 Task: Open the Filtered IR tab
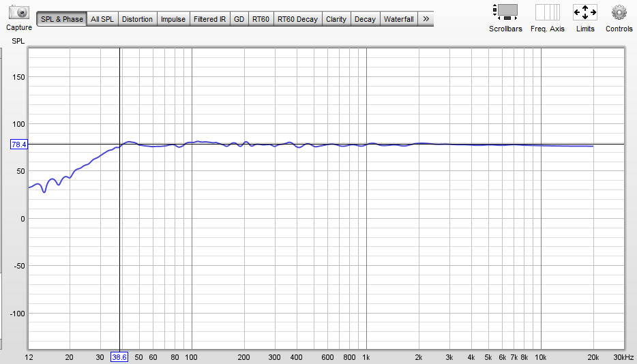point(209,19)
